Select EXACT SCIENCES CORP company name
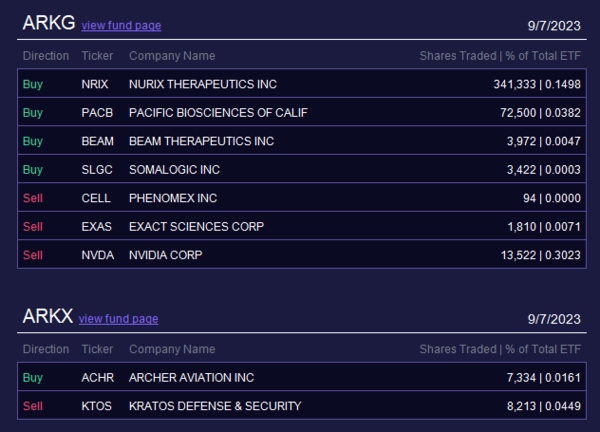600x432 pixels. [x=196, y=227]
